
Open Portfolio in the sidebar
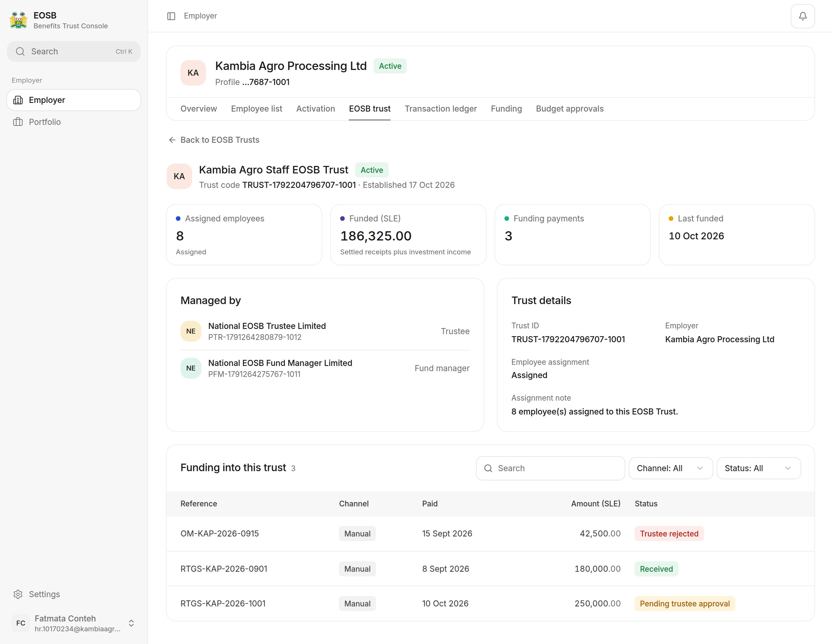click(x=74, y=122)
